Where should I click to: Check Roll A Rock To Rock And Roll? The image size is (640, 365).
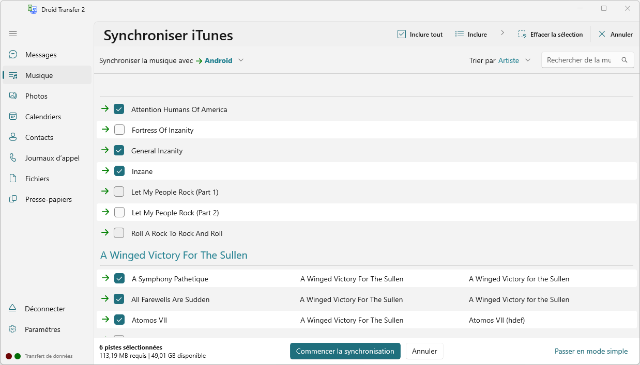click(119, 233)
